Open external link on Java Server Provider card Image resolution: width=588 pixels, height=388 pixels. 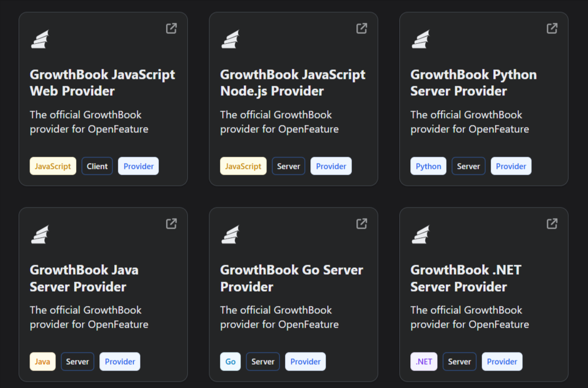pyautogui.click(x=171, y=224)
